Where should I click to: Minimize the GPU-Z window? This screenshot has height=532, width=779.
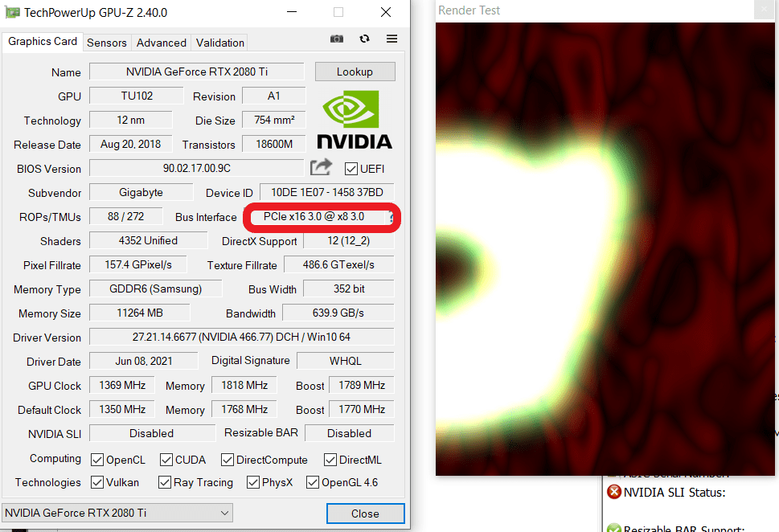click(292, 12)
